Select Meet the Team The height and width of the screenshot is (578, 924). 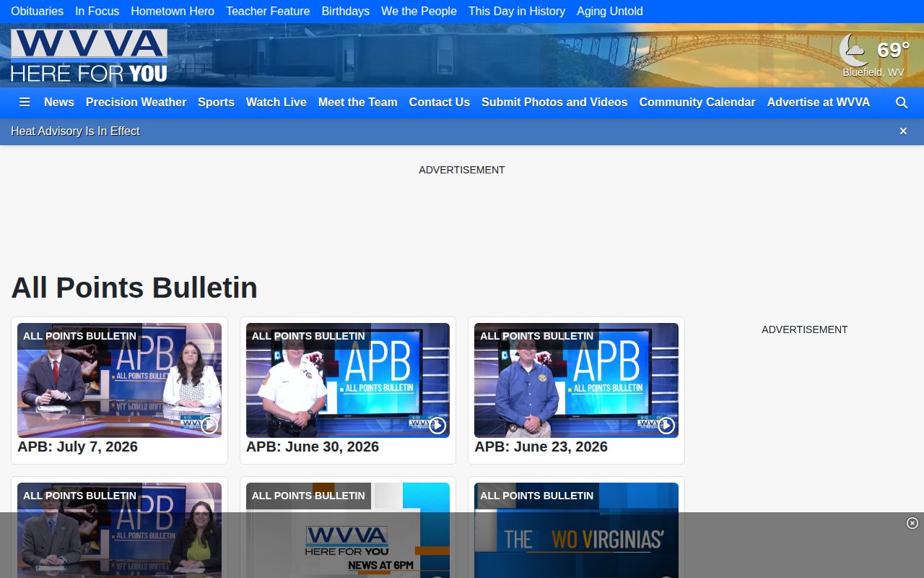tap(358, 103)
